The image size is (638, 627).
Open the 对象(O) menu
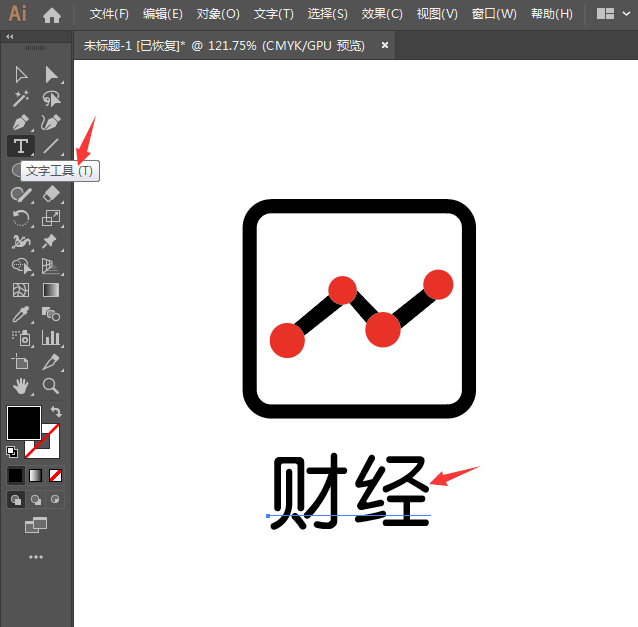click(218, 14)
